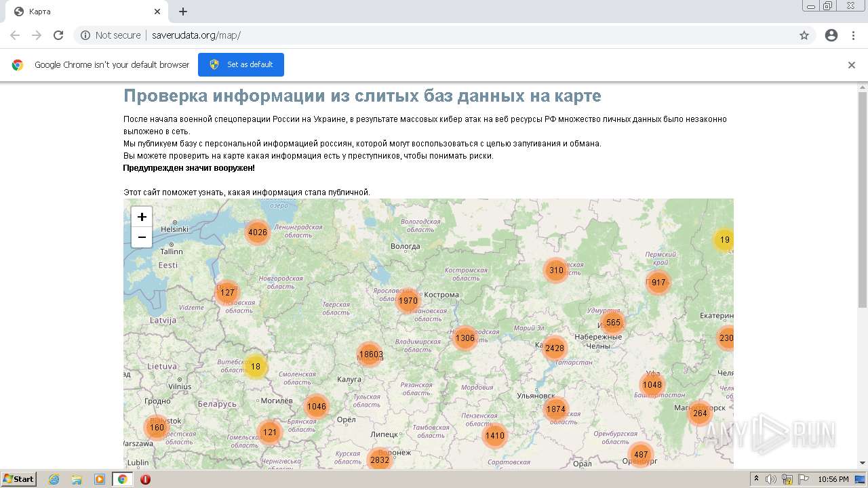Open cluster marker 121
This screenshot has width=868, height=488.
tap(270, 432)
